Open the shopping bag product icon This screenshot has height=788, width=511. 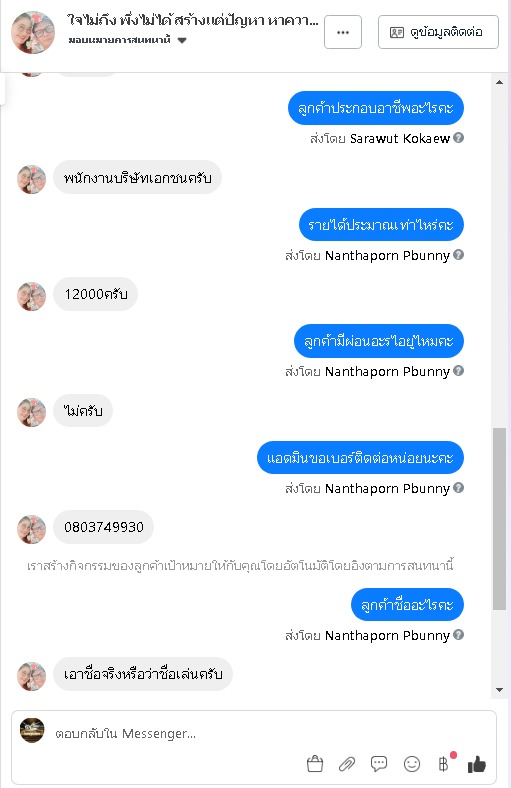pyautogui.click(x=315, y=764)
